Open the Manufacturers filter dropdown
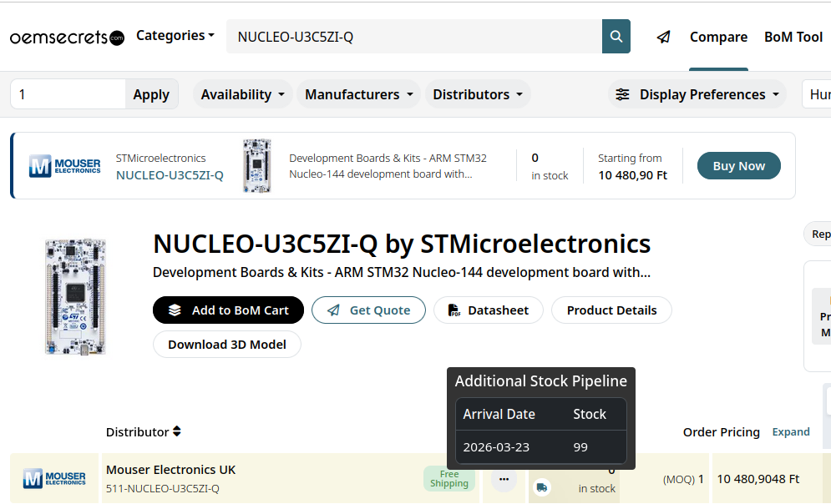Image resolution: width=831 pixels, height=504 pixels. [359, 94]
